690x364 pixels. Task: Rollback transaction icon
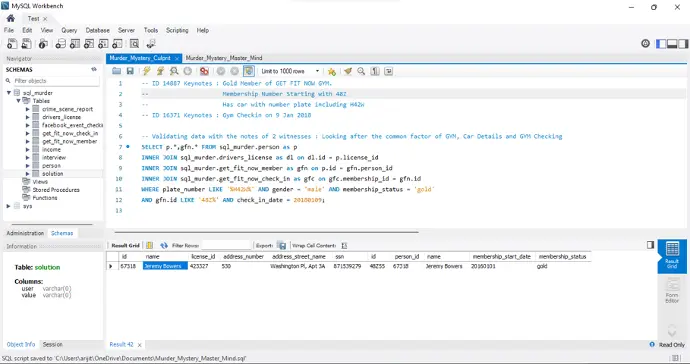tap(235, 71)
